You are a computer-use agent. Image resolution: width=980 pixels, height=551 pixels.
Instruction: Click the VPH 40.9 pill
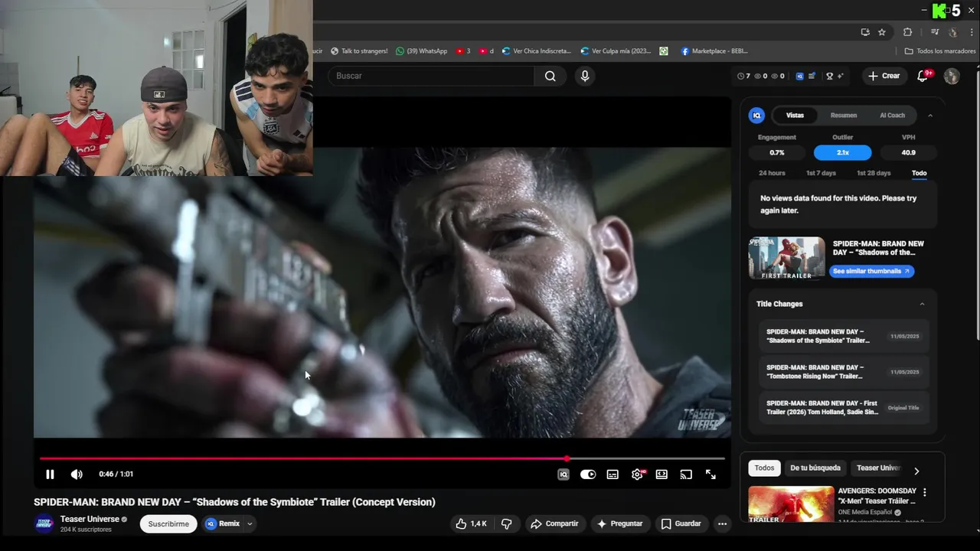pyautogui.click(x=908, y=152)
